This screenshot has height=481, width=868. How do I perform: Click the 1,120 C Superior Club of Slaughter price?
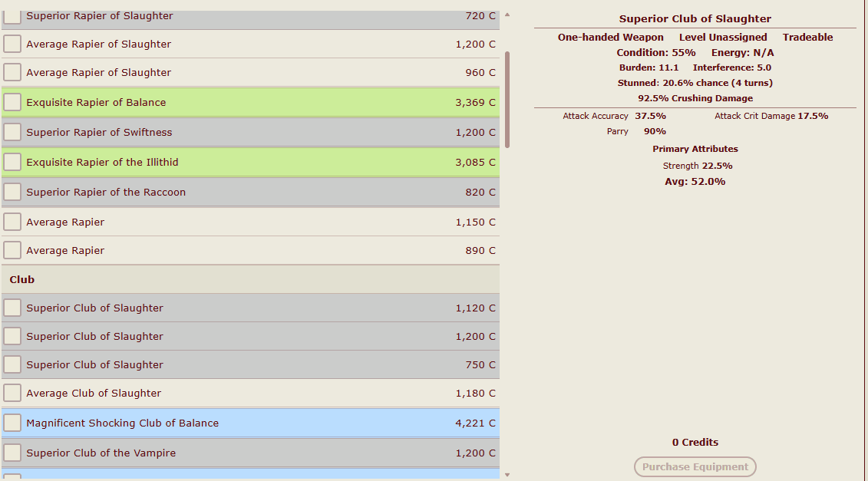pos(475,308)
